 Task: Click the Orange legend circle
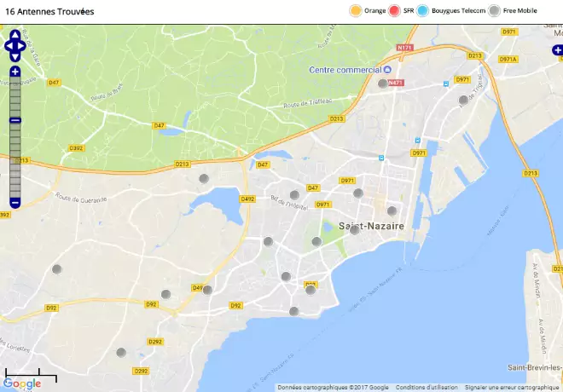(x=356, y=11)
